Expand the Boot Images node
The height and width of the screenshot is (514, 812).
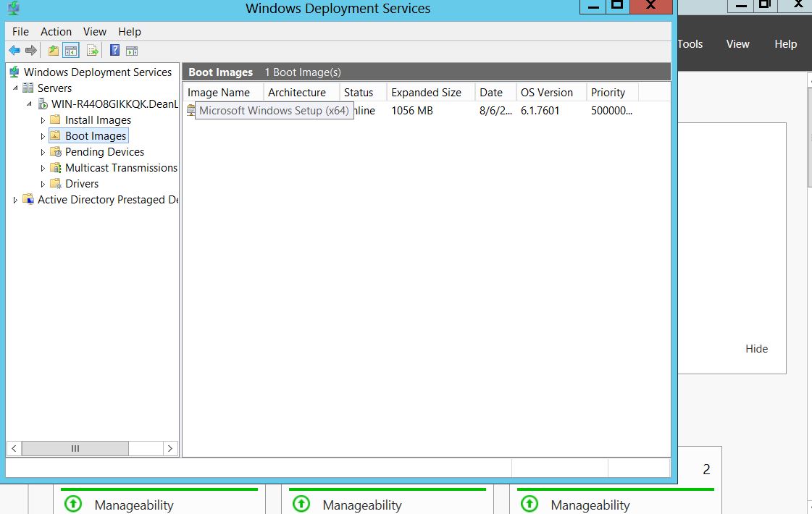pyautogui.click(x=43, y=136)
